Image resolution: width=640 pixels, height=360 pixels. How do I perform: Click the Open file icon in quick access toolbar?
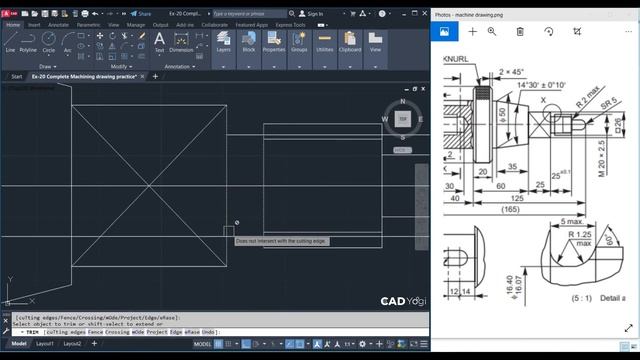coord(35,13)
